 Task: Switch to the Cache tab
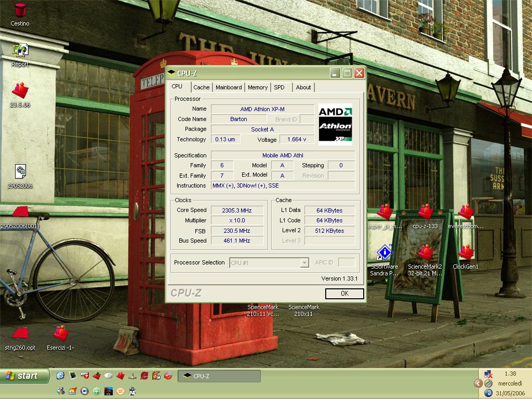tap(201, 87)
